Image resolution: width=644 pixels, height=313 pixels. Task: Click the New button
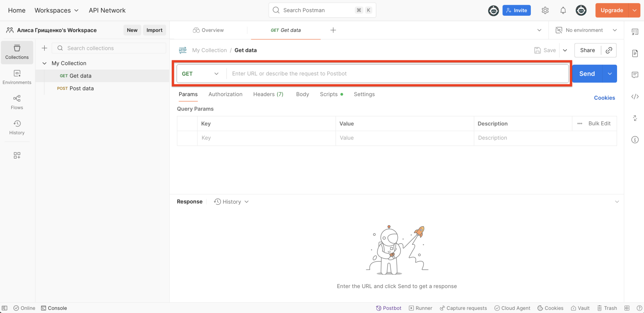[x=132, y=30]
